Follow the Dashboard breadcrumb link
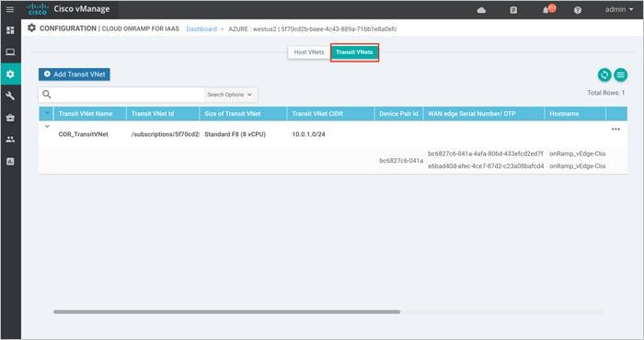 click(x=201, y=29)
